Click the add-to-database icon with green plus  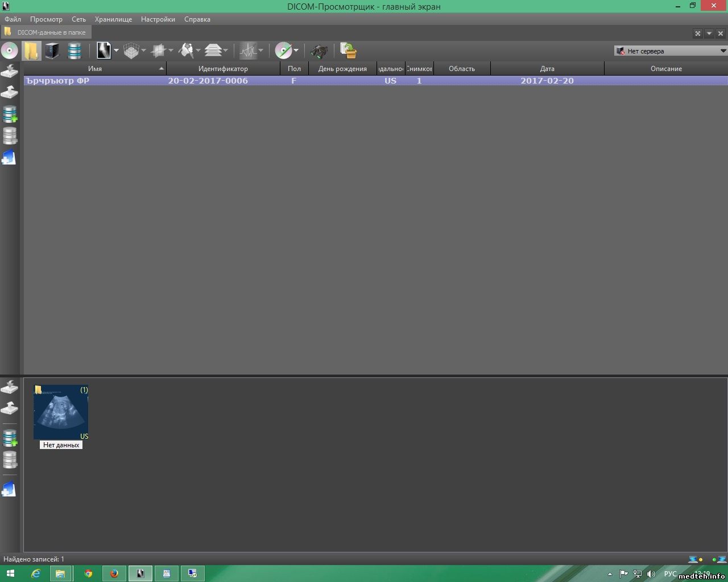click(10, 114)
